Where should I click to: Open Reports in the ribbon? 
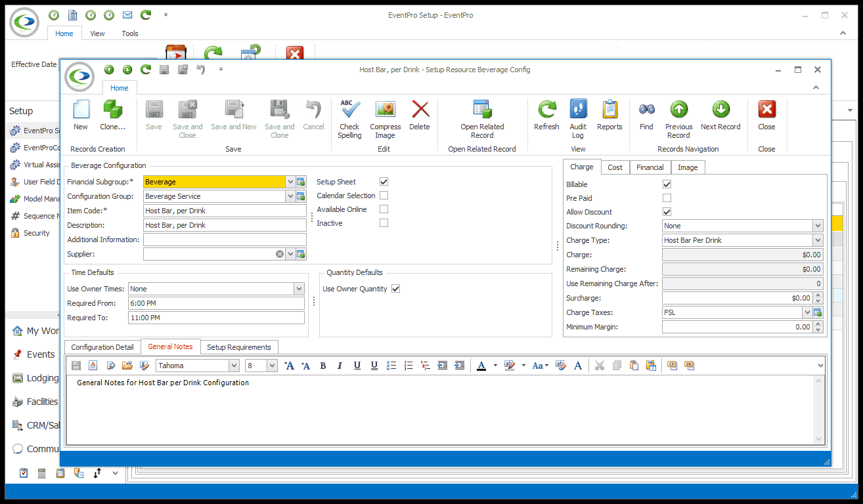609,115
